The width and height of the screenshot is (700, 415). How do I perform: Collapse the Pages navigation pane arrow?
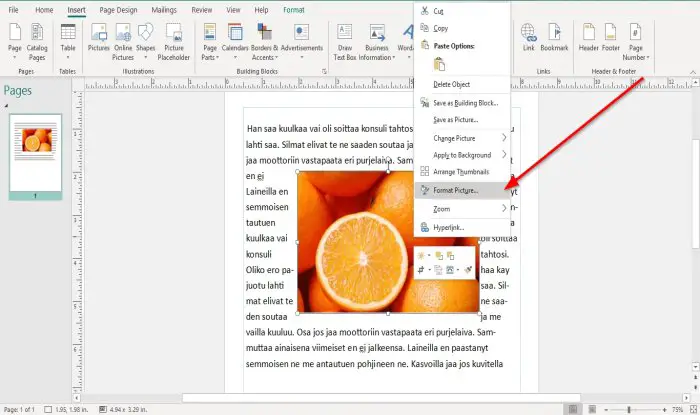coord(6,106)
